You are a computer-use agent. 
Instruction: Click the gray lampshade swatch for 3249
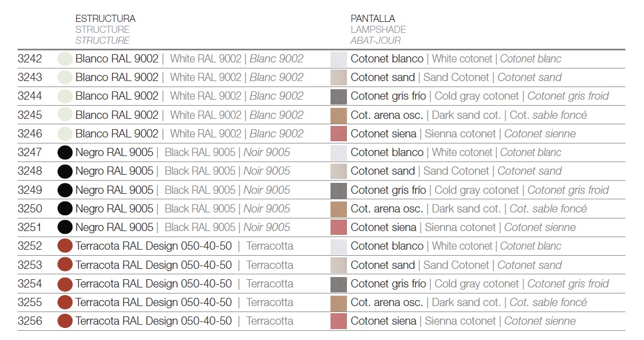[338, 191]
